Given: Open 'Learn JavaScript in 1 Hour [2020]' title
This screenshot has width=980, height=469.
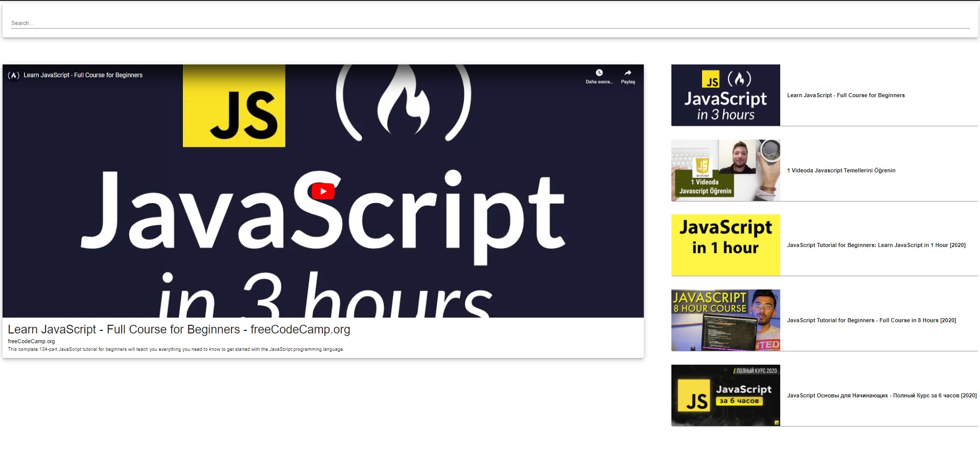Looking at the screenshot, I should (x=876, y=245).
